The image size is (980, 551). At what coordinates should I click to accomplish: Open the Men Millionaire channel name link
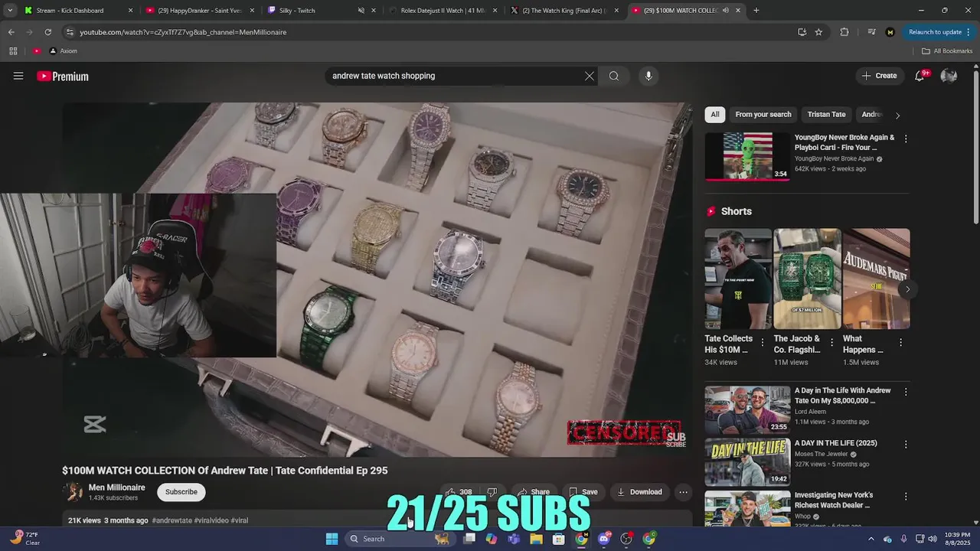click(116, 487)
